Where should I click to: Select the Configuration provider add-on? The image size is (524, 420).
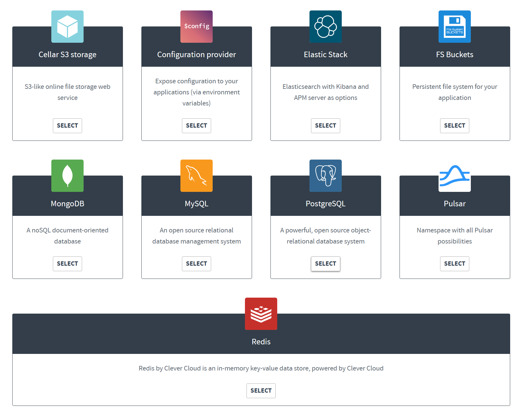click(x=196, y=126)
